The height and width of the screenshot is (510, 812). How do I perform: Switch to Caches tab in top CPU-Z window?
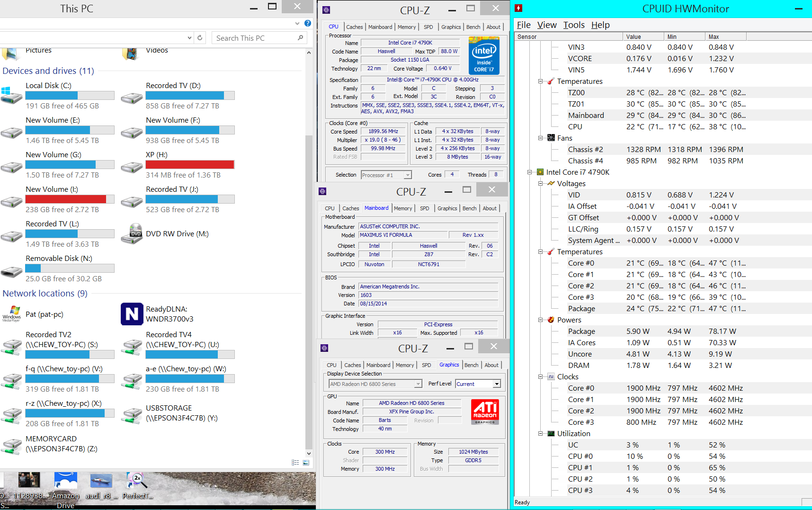click(x=354, y=27)
